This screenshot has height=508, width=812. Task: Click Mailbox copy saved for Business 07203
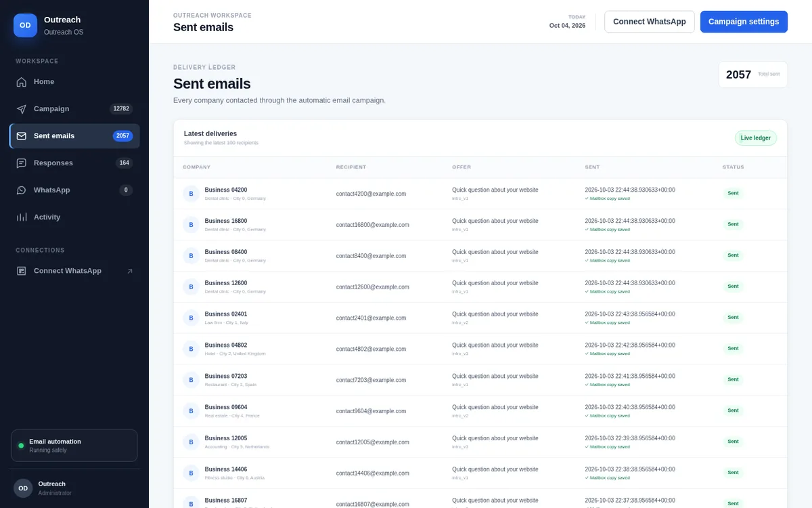coord(608,385)
